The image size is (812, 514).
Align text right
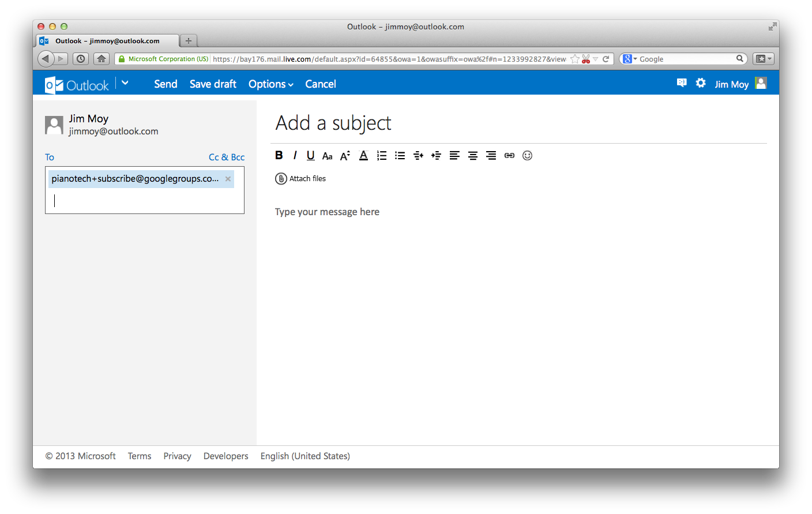click(491, 156)
